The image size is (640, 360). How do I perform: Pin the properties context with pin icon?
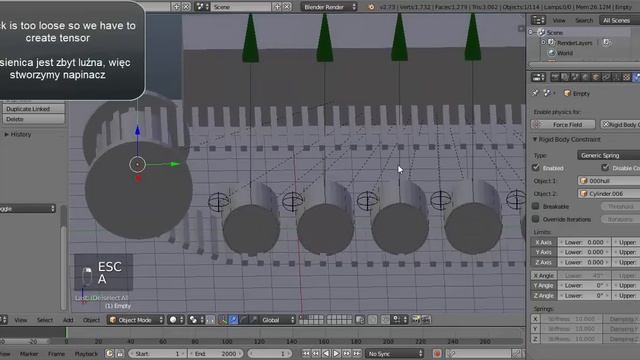click(x=535, y=93)
